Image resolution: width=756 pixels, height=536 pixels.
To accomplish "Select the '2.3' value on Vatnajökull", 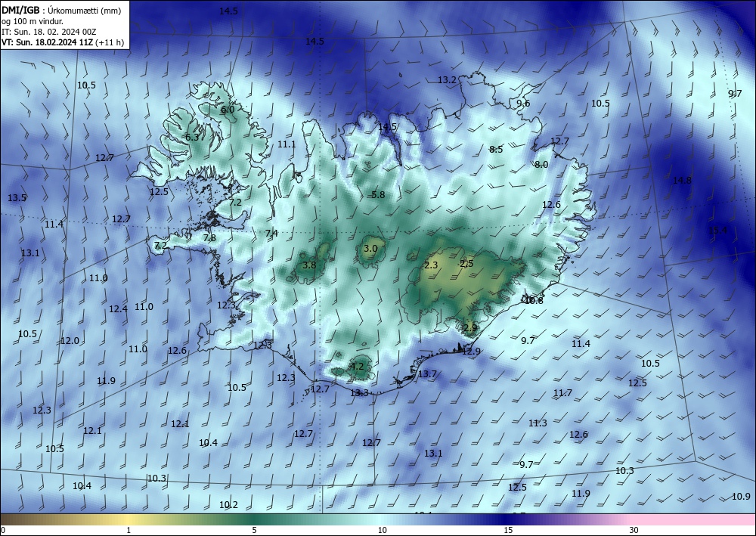I will click(431, 265).
